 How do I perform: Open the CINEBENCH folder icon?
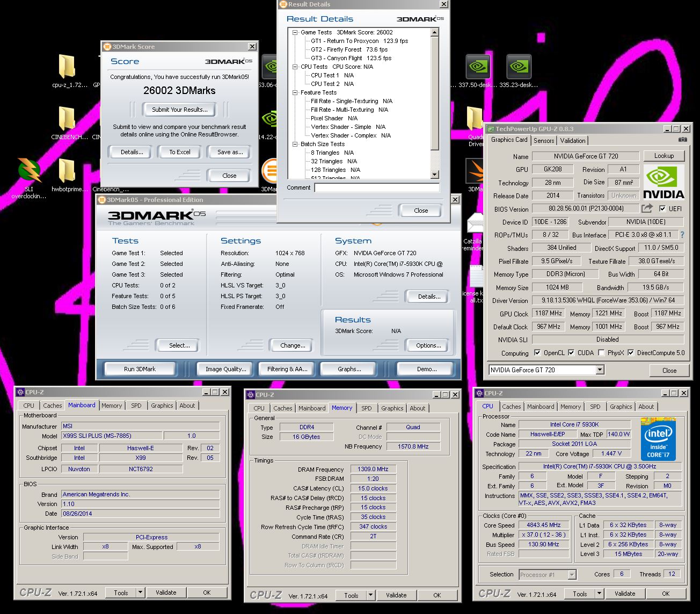(67, 118)
